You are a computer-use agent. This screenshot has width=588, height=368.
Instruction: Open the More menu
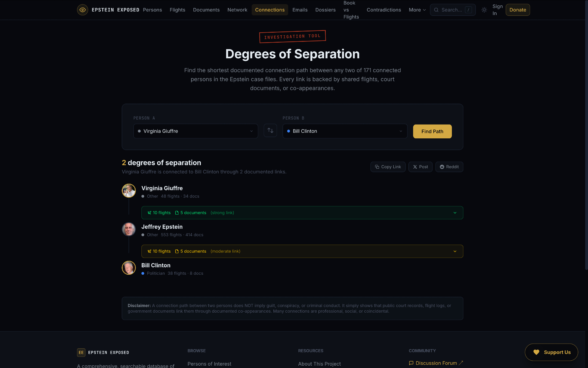point(417,10)
